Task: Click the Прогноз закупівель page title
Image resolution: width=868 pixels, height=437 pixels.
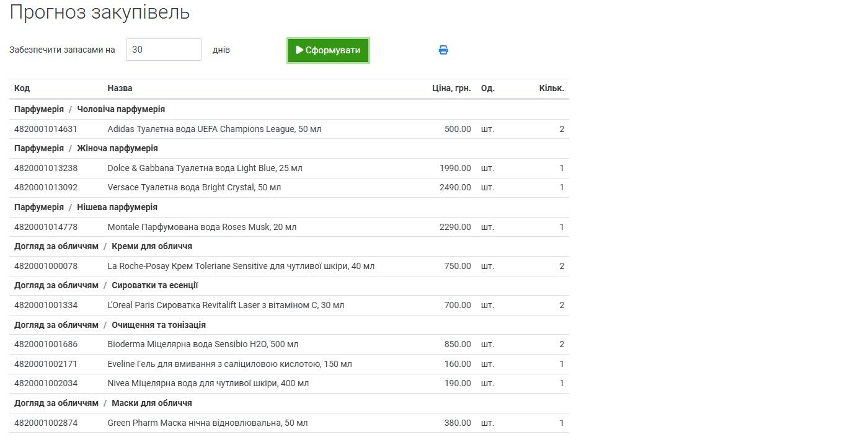Action: [100, 12]
